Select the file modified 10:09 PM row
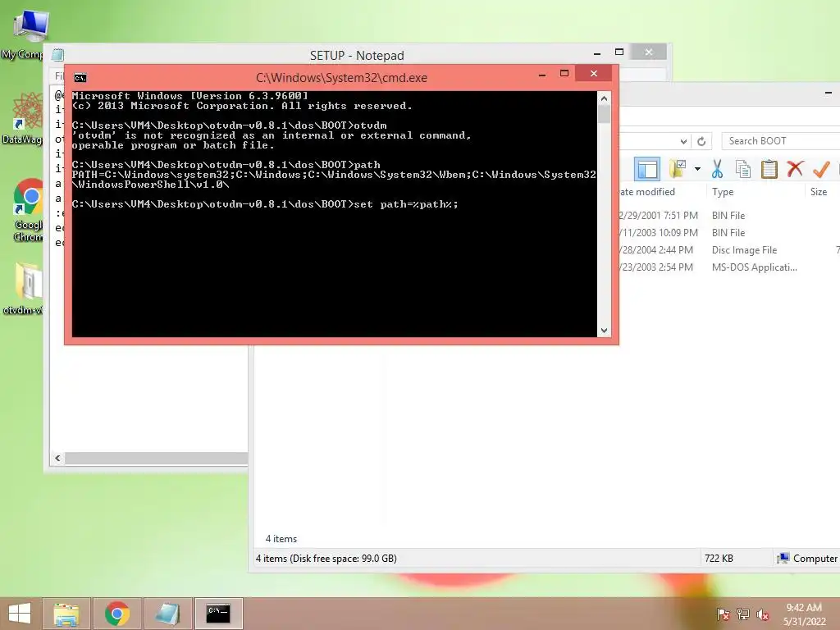840x630 pixels. tap(728, 232)
